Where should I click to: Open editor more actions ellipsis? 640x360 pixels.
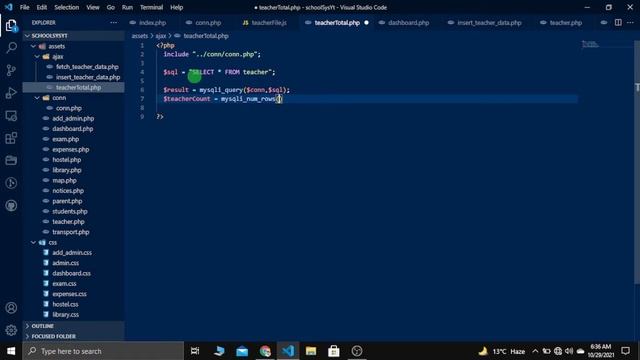pyautogui.click(x=630, y=22)
